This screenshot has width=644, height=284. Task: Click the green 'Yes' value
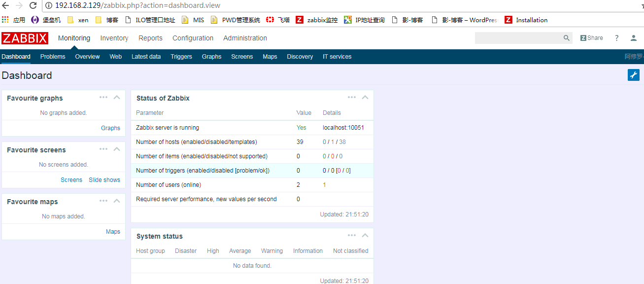pos(301,128)
